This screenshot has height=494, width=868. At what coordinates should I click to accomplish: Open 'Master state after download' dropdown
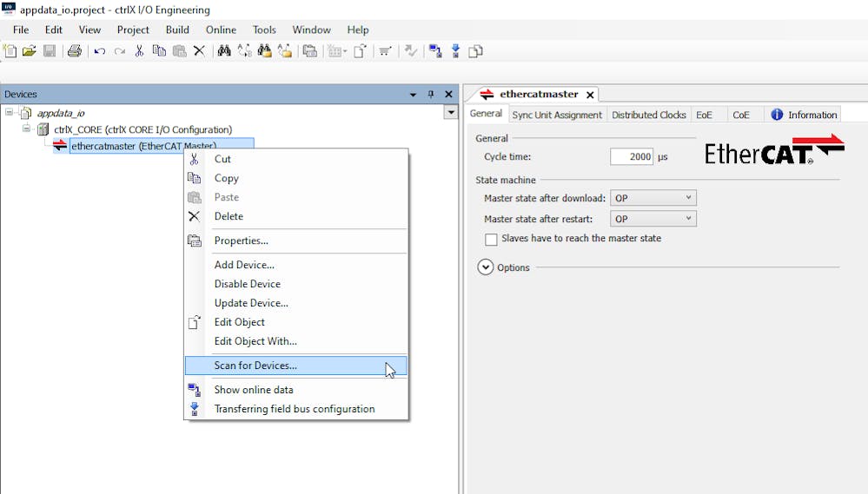click(653, 198)
